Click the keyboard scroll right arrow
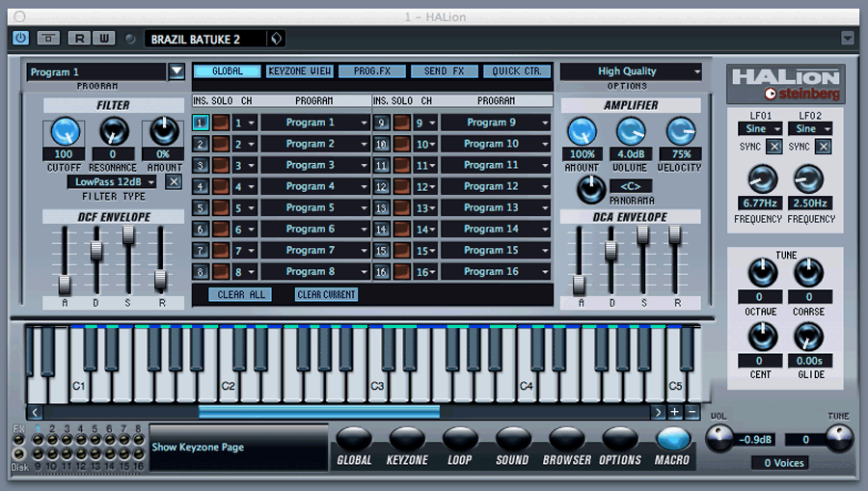Viewport: 868px width, 491px height. click(658, 412)
